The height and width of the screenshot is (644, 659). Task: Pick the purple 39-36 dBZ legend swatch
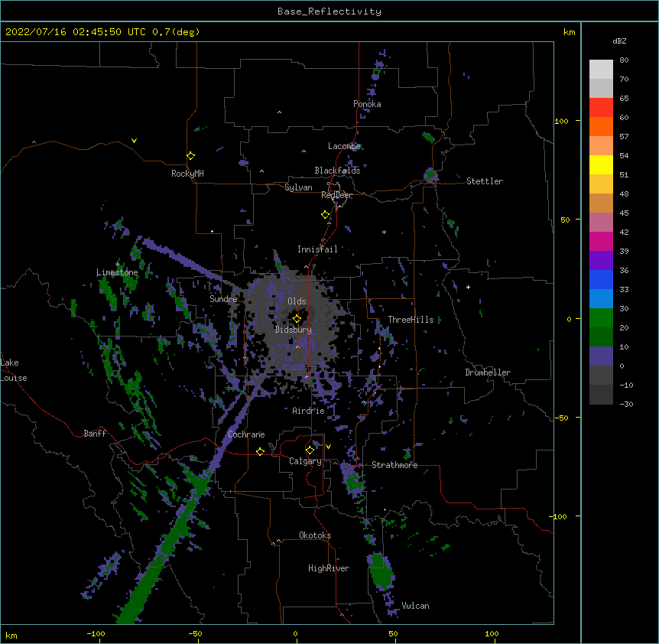601,261
